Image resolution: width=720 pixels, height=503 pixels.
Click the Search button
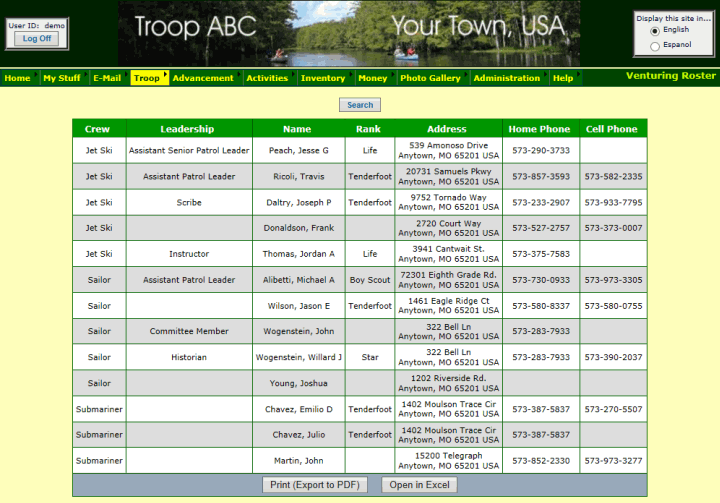point(360,105)
